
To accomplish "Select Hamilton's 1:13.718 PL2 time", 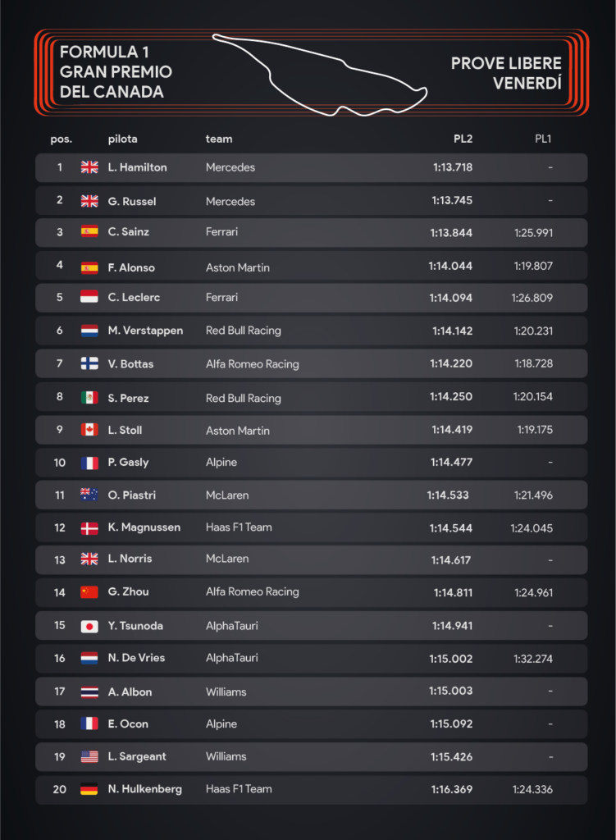I will 453,167.
